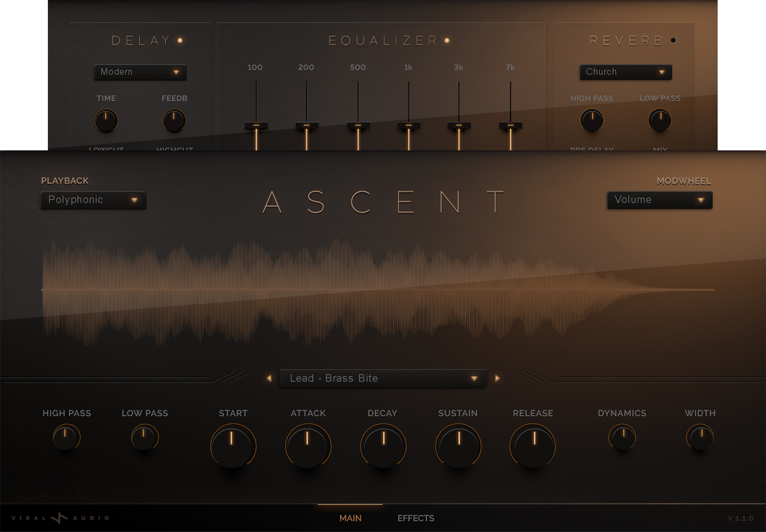Adjust the reverb High Pass knob
Viewport: 766px width, 532px height.
point(592,120)
